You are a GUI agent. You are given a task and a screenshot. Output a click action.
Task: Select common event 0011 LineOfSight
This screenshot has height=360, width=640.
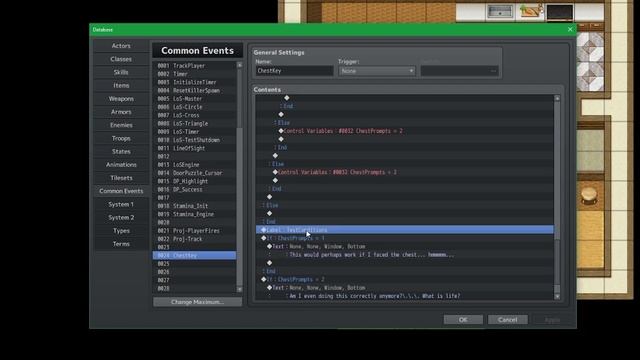(x=194, y=148)
